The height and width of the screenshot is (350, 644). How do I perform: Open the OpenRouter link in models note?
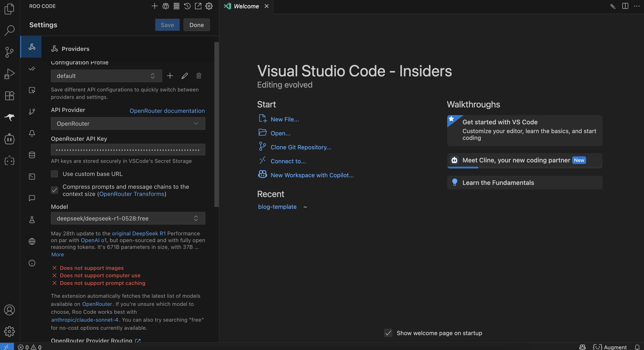[x=97, y=304]
